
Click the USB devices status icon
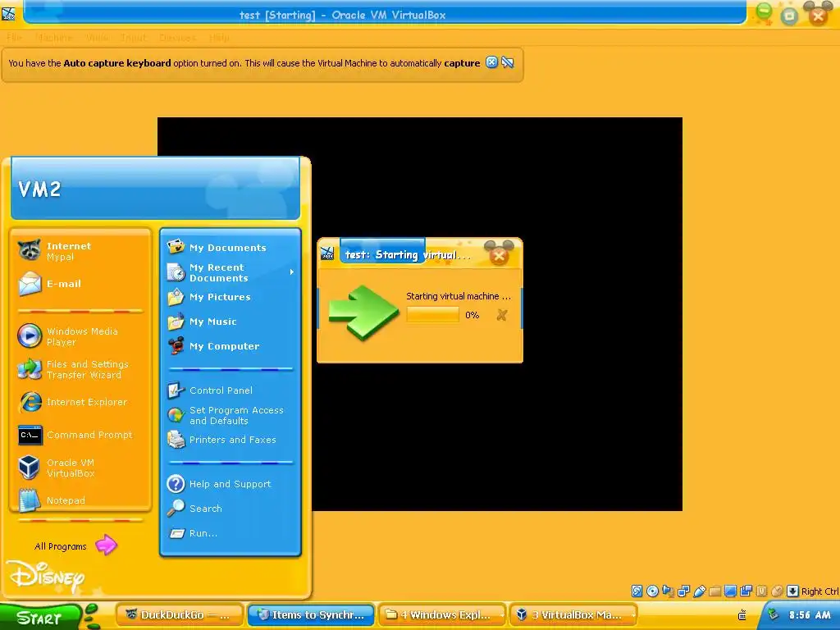click(x=699, y=591)
